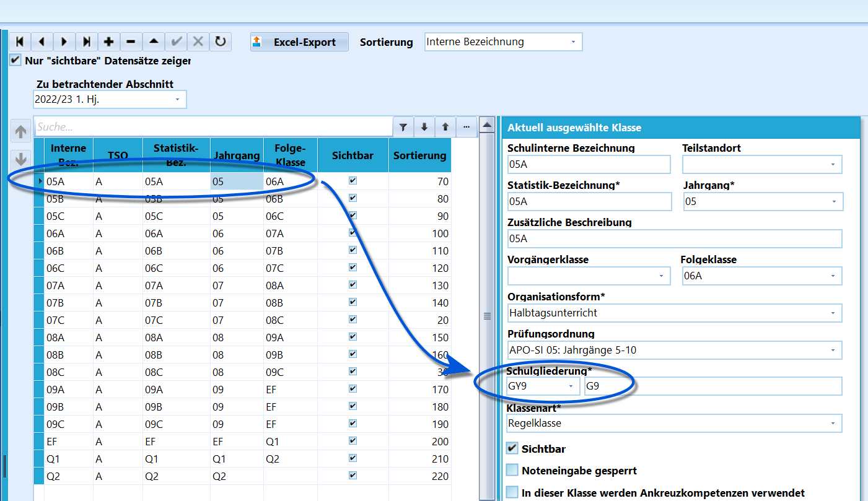Uncheck the Sichtbar checkbox in class details
Viewport: 868px width, 501px height.
(x=512, y=448)
